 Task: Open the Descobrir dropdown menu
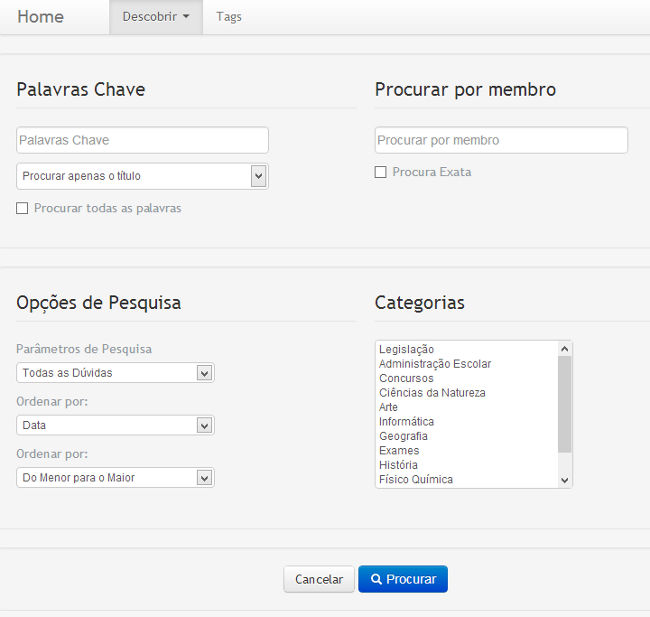[155, 17]
